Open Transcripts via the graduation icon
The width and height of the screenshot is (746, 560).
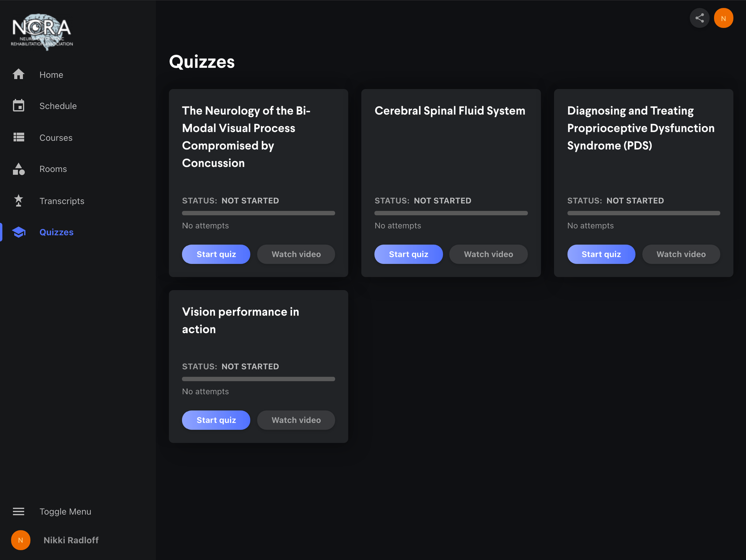coord(19,201)
